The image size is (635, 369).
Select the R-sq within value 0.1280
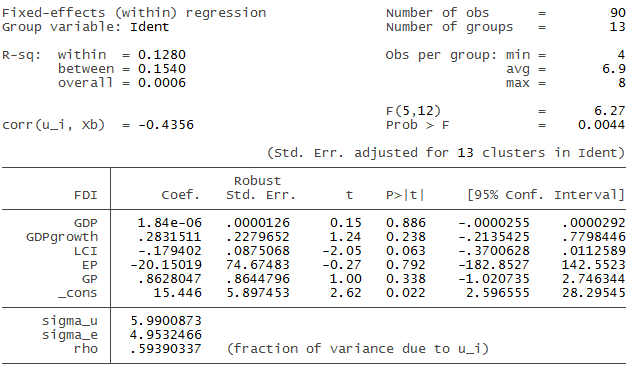coord(162,55)
